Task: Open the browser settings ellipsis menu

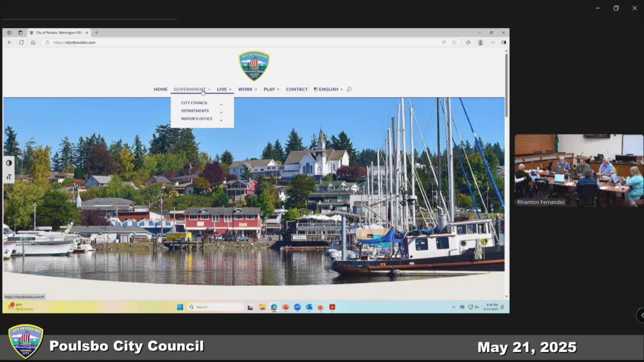Action: (x=492, y=42)
